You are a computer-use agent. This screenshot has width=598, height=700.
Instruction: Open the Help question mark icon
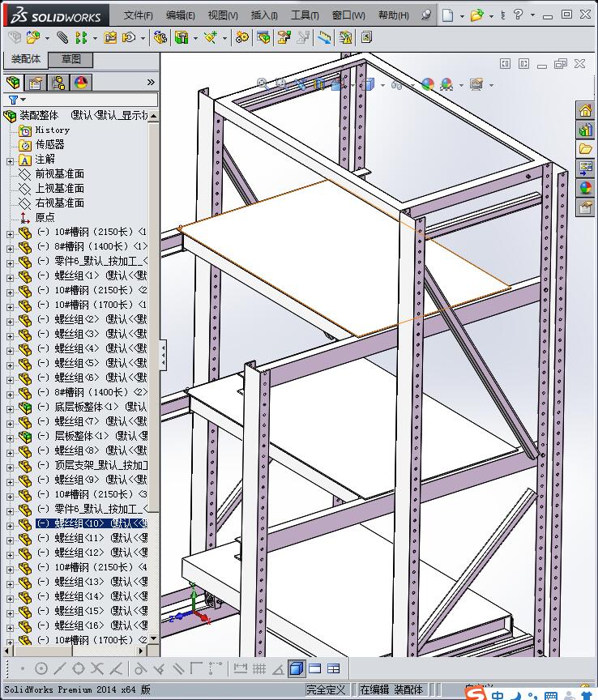518,15
